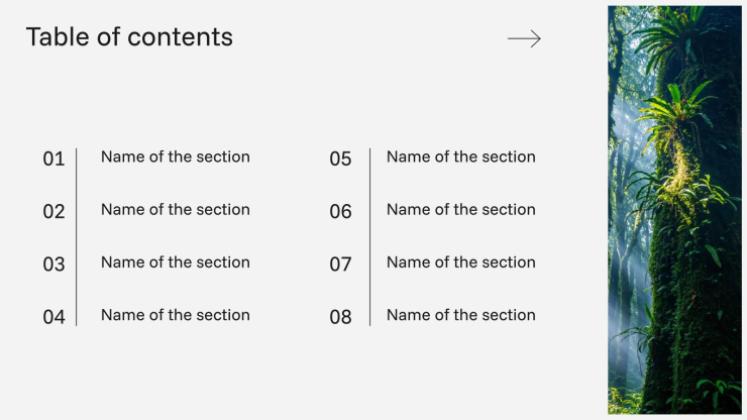This screenshot has width=747, height=420.
Task: Select the vertical divider line after 01–04
Action: (x=77, y=237)
